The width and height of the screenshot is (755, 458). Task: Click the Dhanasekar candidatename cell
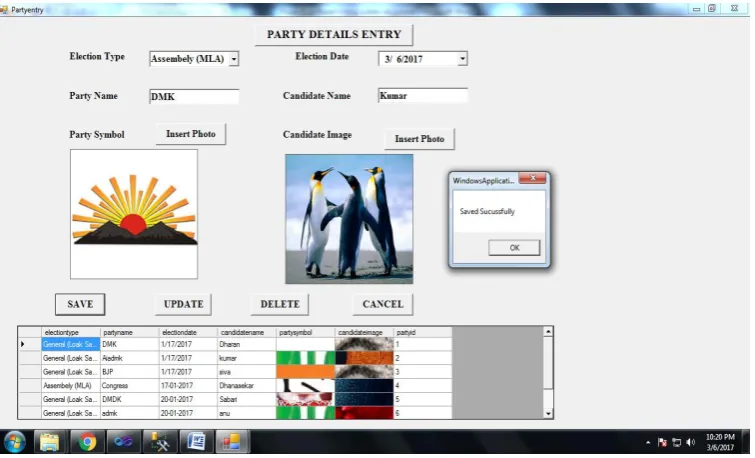pos(247,386)
